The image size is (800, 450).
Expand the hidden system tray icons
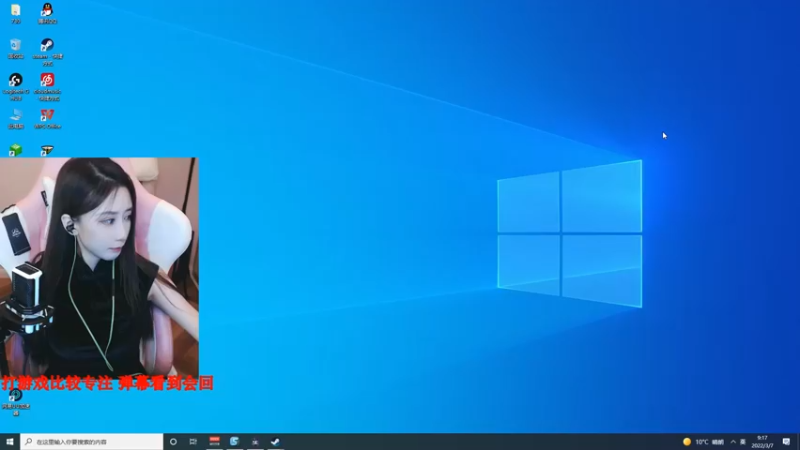tap(733, 442)
